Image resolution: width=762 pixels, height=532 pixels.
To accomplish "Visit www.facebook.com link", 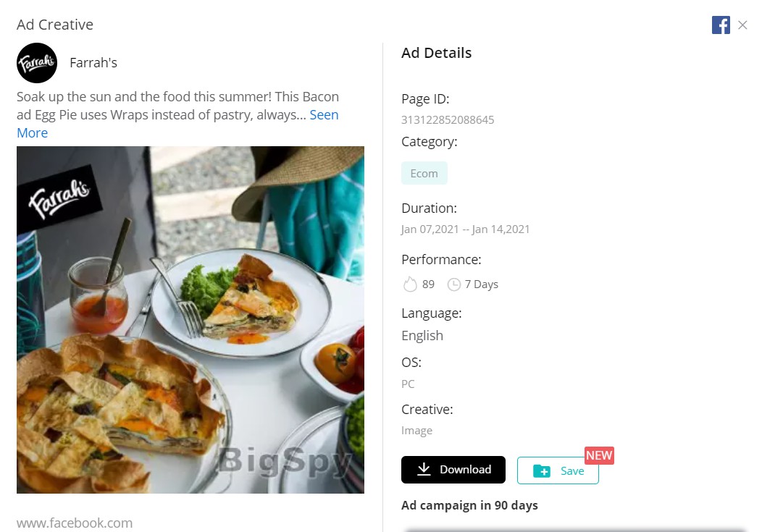I will pyautogui.click(x=75, y=523).
